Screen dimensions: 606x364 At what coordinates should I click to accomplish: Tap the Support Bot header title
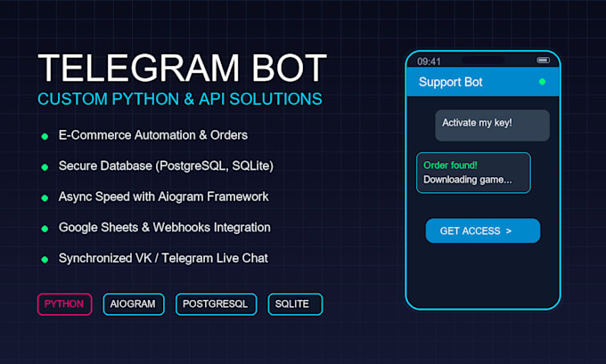451,82
